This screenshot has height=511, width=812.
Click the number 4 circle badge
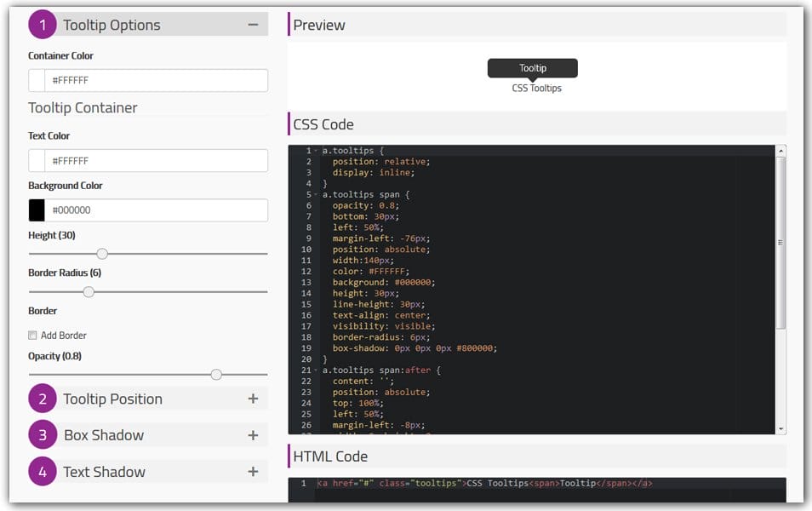pyautogui.click(x=41, y=471)
